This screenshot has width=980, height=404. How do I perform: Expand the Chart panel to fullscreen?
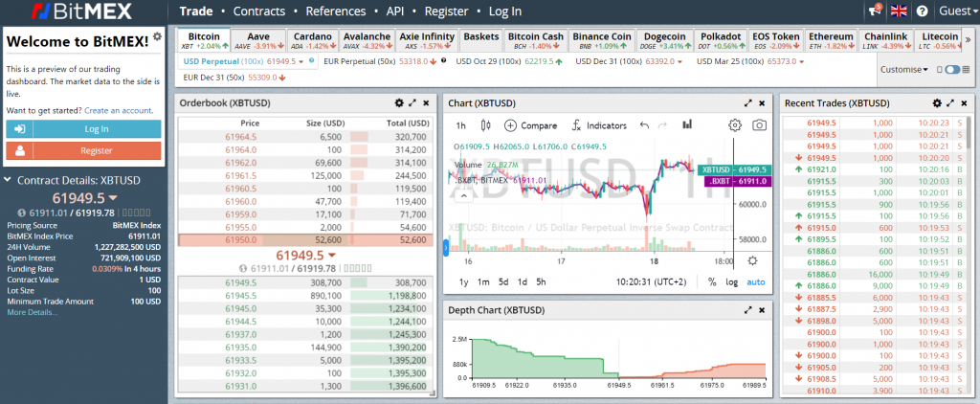point(748,103)
